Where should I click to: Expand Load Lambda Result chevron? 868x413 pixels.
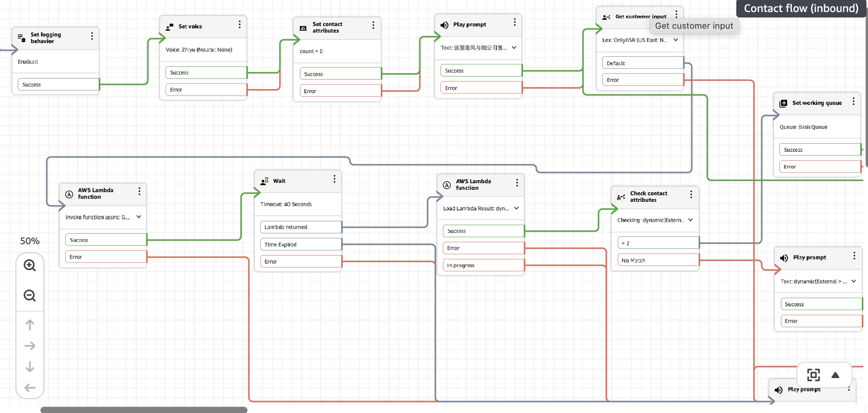(516, 208)
